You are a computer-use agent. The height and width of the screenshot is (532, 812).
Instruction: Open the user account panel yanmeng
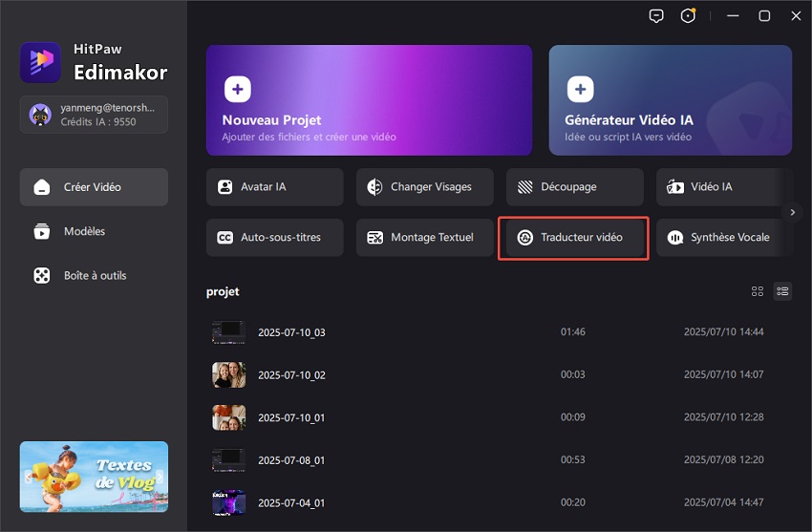94,115
